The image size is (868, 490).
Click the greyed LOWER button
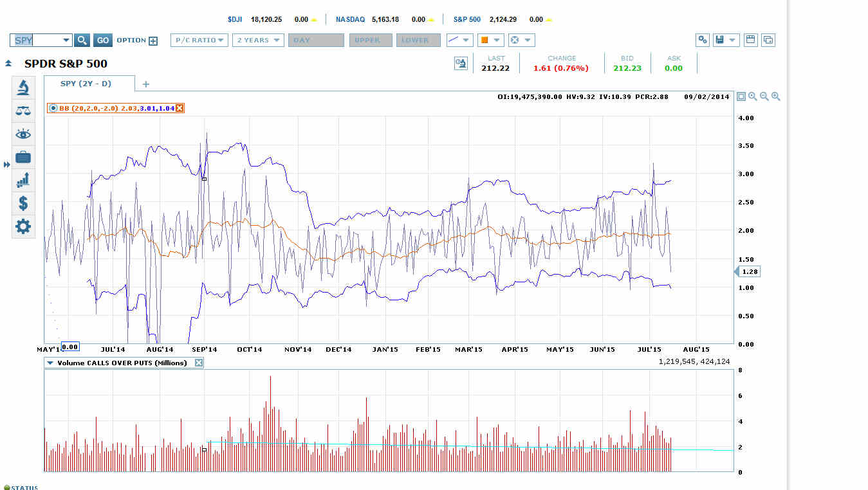point(418,40)
